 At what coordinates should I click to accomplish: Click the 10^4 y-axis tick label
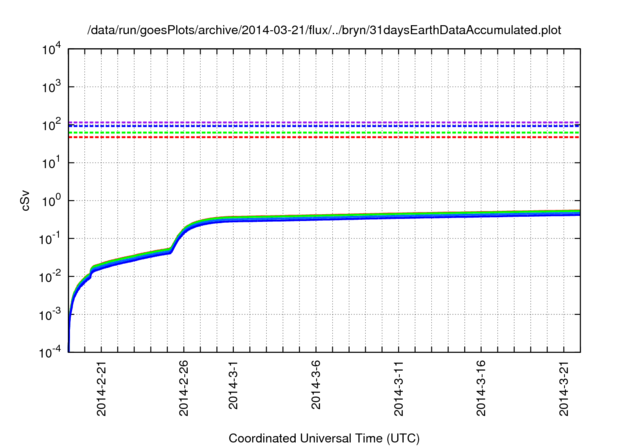coord(51,49)
